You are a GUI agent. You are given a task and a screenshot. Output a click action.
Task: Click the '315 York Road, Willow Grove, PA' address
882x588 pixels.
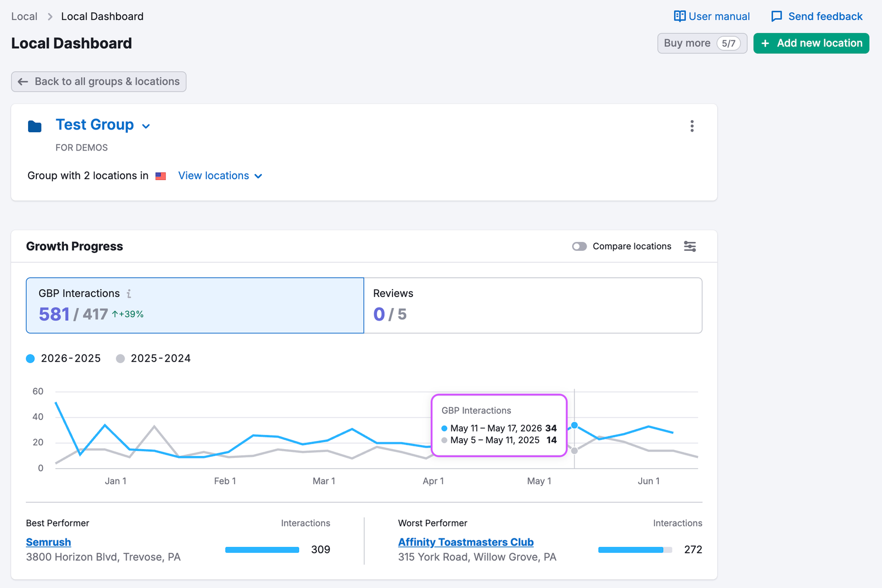(477, 557)
